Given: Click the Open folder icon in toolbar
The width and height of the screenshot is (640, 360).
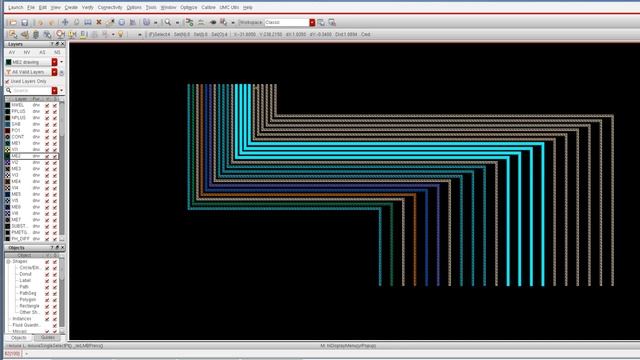Looking at the screenshot, I should (13, 22).
